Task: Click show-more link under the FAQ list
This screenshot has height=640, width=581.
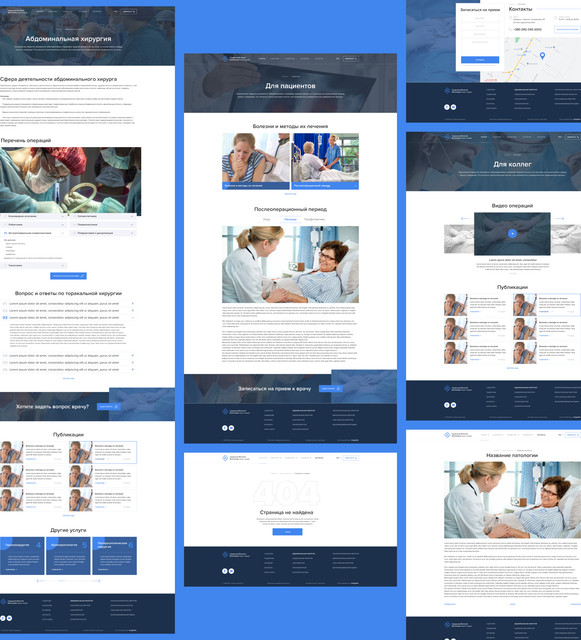Action: [x=68, y=378]
